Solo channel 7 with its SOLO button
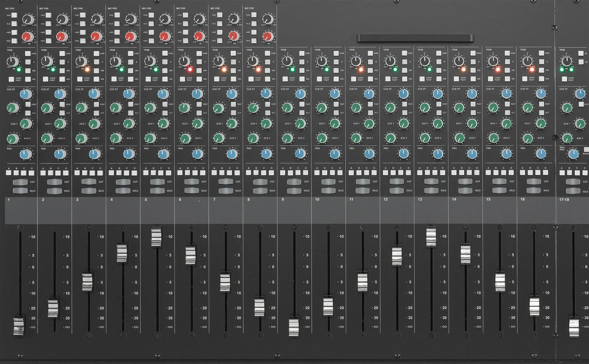This screenshot has width=589, height=364. pyautogui.click(x=225, y=190)
